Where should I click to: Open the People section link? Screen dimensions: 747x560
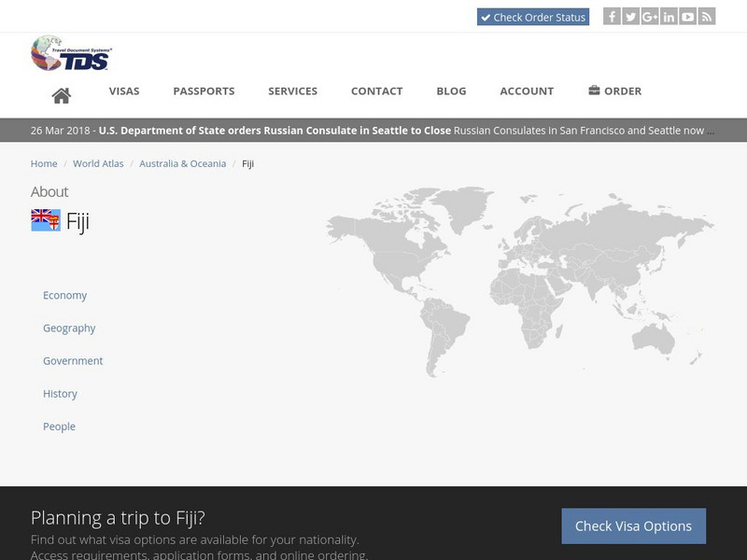click(59, 427)
